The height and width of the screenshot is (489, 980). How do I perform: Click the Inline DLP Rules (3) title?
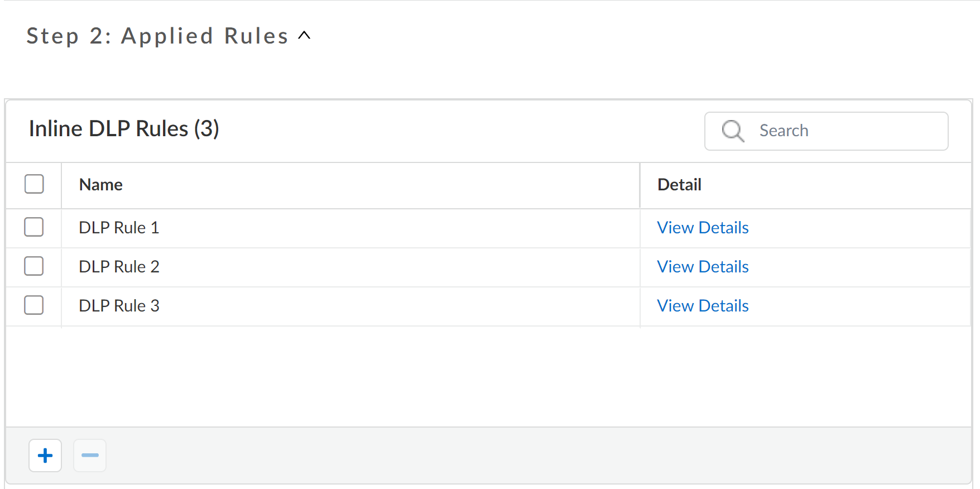(124, 129)
